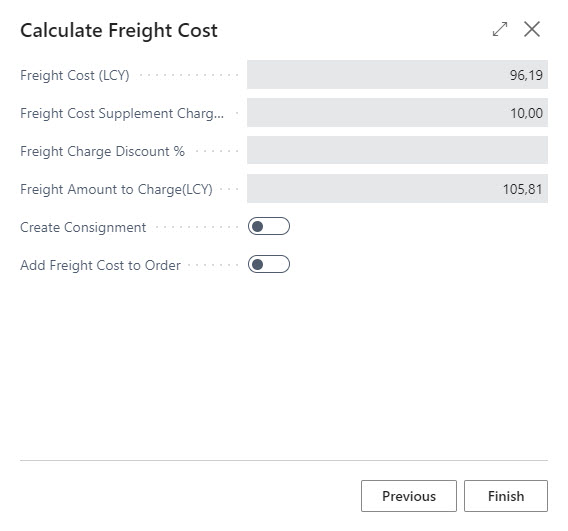Click the Calculate Freight Cost title
The image size is (568, 531).
coord(119,30)
